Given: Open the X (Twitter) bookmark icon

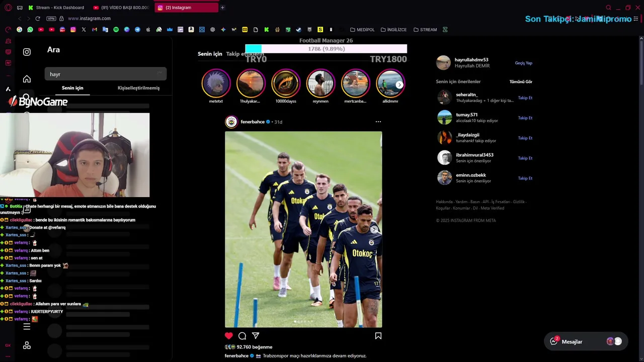Looking at the screenshot, I should coord(84,30).
